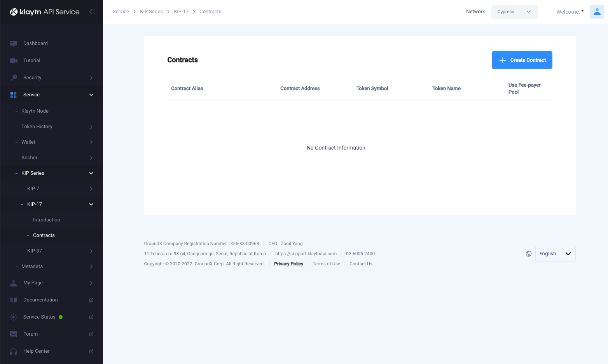
Task: Expand the Metadata submenu chevron
Action: click(91, 266)
